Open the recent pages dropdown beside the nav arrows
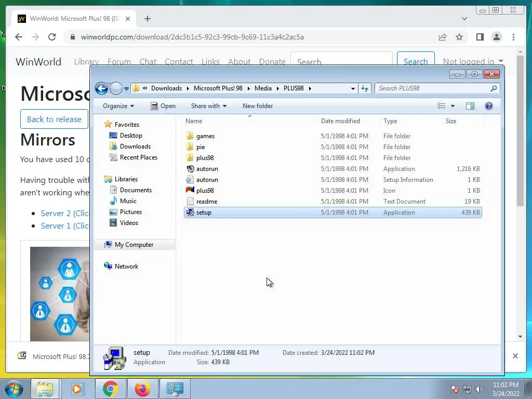Screen dimensions: 532x399 click(126, 88)
